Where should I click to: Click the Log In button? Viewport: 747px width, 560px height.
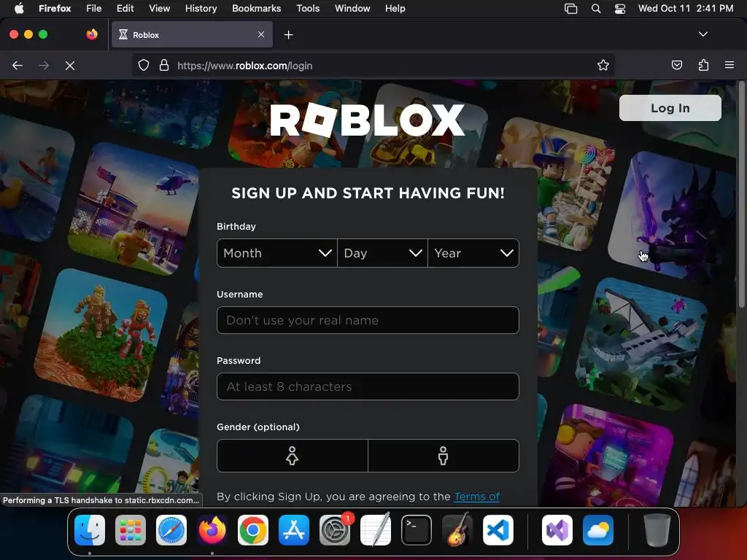(x=670, y=108)
